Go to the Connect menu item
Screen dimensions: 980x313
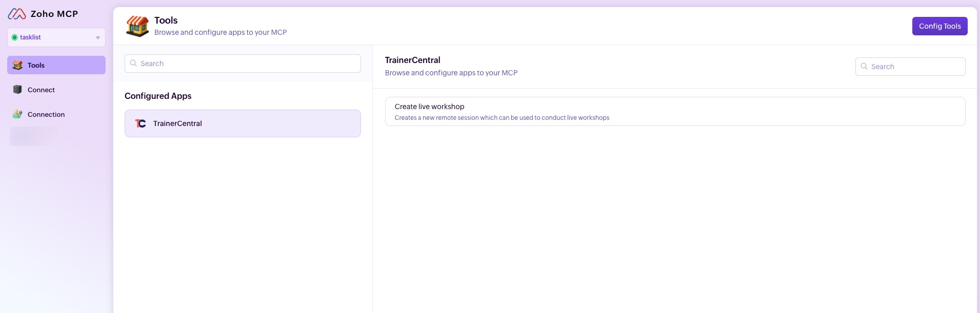coord(42,90)
